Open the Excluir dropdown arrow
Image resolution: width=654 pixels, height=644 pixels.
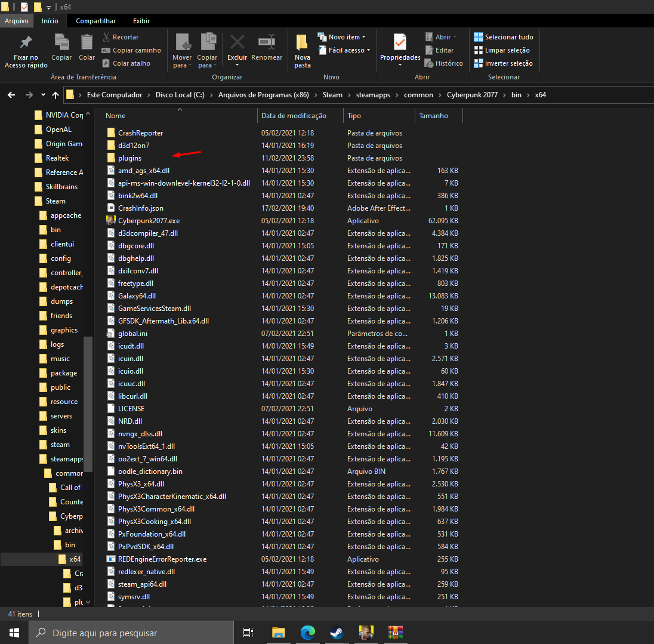(x=237, y=65)
